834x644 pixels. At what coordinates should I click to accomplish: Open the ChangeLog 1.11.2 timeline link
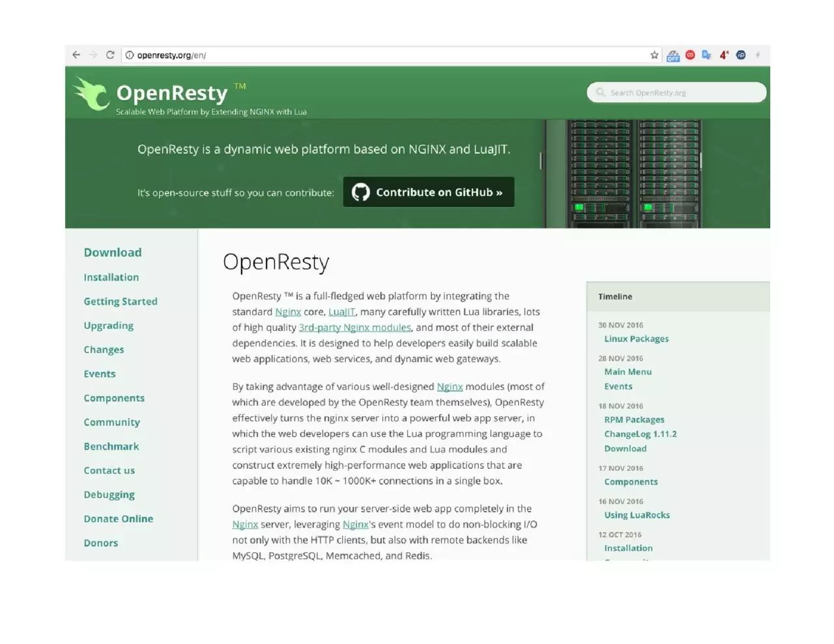pyautogui.click(x=640, y=434)
